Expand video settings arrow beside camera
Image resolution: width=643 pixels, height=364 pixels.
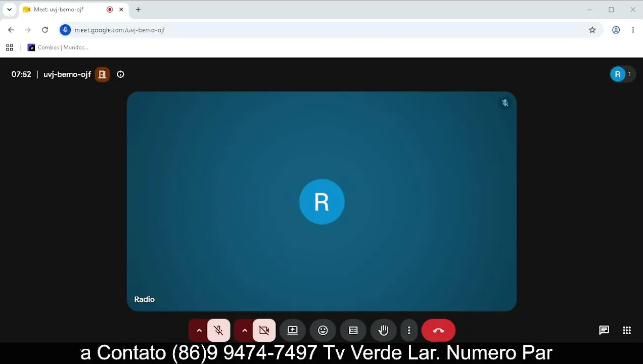pos(244,331)
